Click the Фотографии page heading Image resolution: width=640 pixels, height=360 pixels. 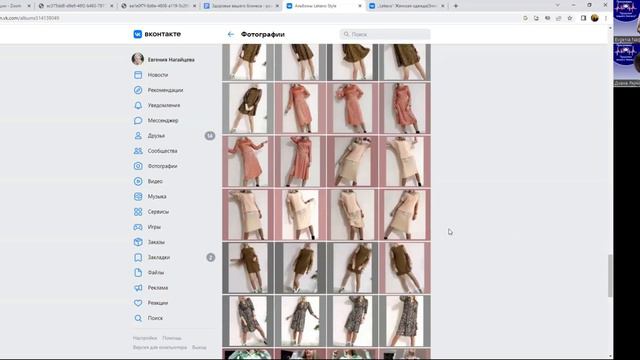[262, 34]
